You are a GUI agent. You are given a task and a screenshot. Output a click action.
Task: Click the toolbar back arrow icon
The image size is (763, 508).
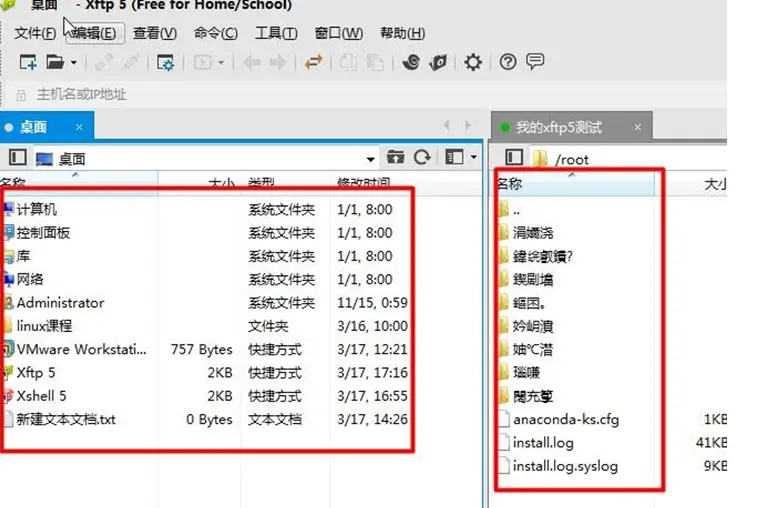[252, 62]
